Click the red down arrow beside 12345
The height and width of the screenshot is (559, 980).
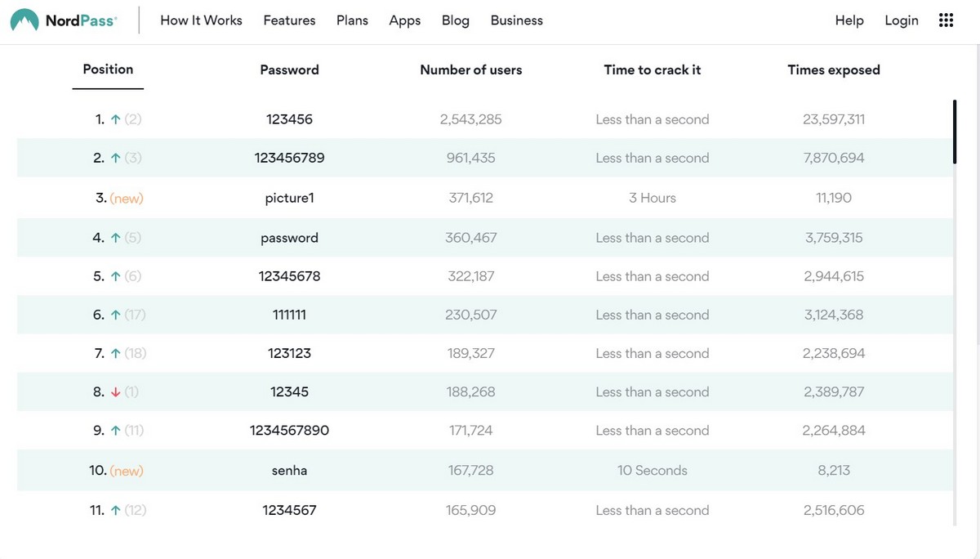pyautogui.click(x=115, y=392)
